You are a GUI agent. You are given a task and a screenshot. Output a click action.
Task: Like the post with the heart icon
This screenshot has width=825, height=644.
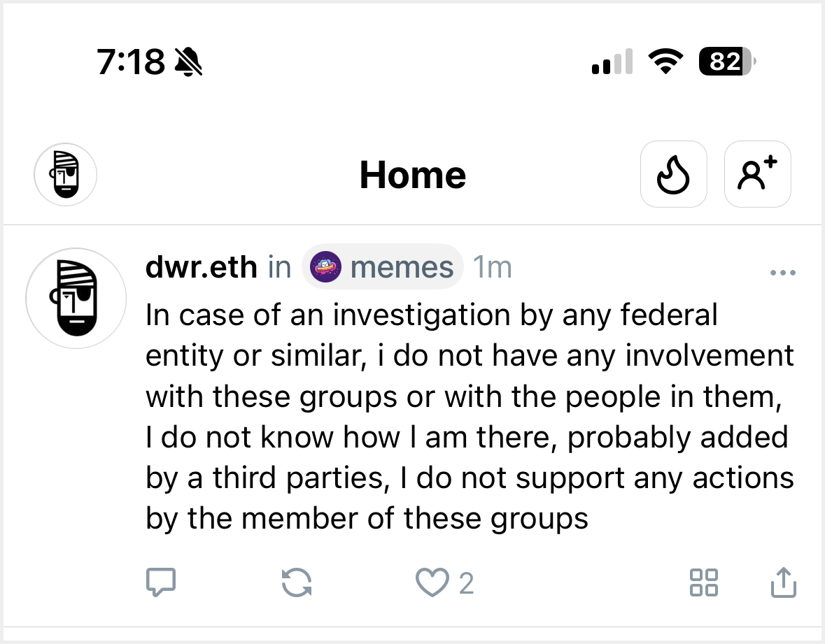[x=432, y=582]
